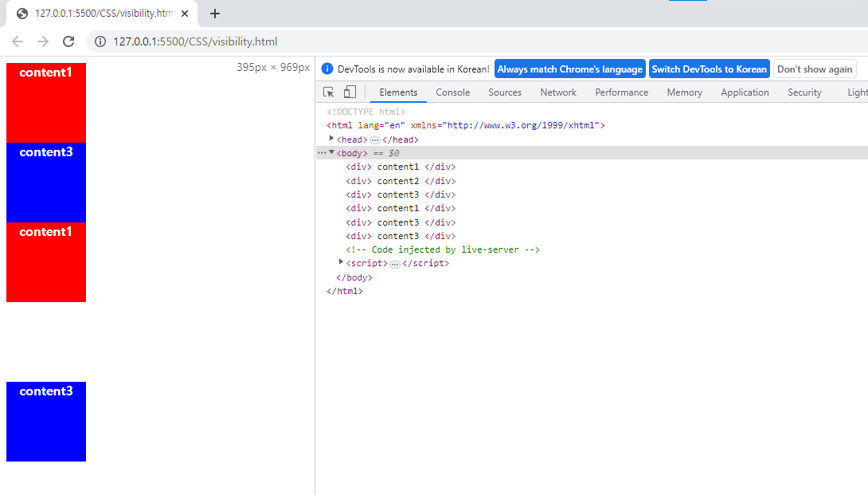Activate the inspect element picker tool

[x=328, y=92]
